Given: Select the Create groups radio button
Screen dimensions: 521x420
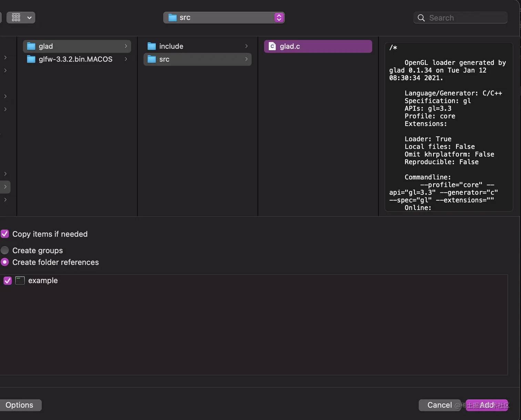Looking at the screenshot, I should [5, 250].
